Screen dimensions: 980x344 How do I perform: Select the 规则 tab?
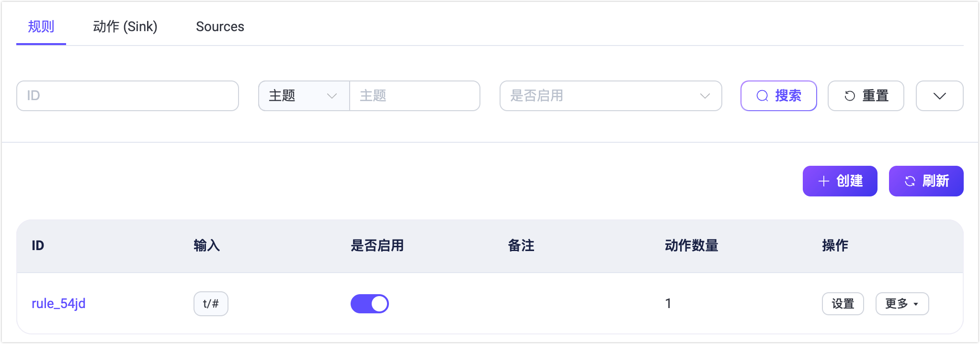coord(41,27)
